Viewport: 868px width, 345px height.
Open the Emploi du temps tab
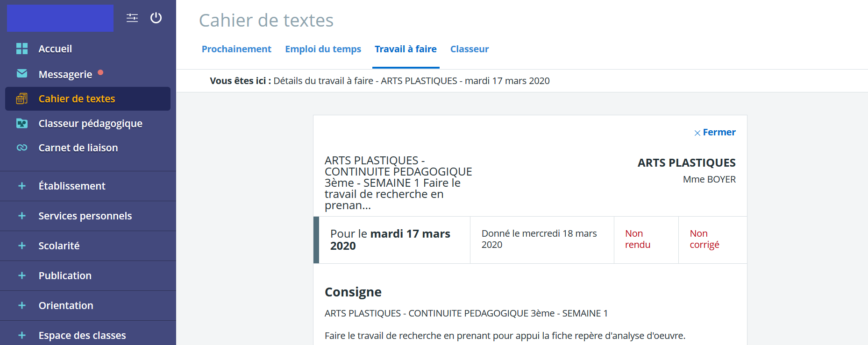(323, 49)
